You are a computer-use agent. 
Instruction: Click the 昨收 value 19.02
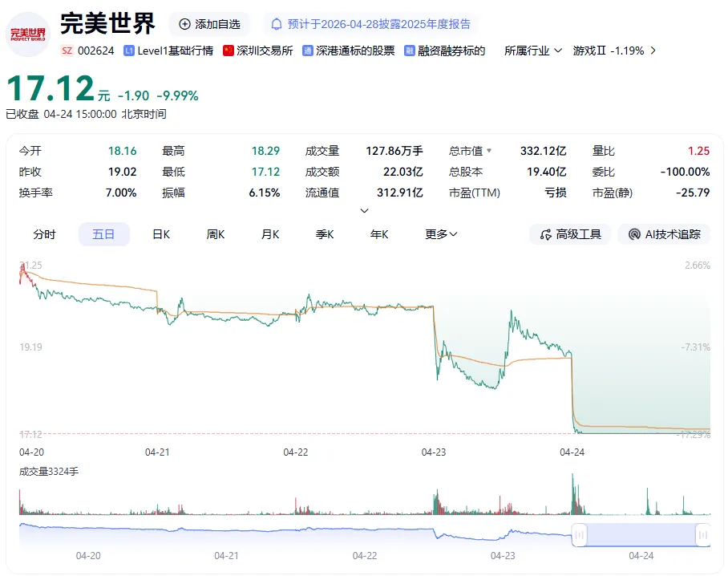coord(123,172)
